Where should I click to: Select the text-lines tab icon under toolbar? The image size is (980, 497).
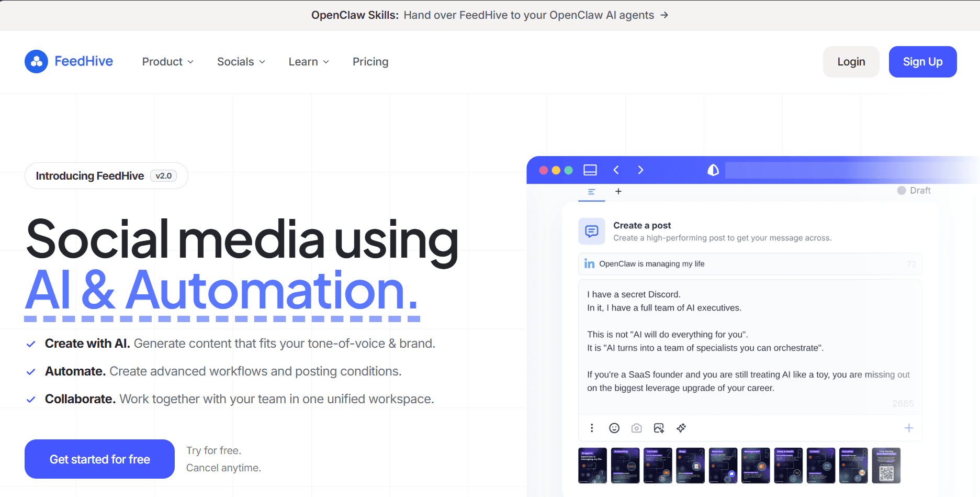591,192
